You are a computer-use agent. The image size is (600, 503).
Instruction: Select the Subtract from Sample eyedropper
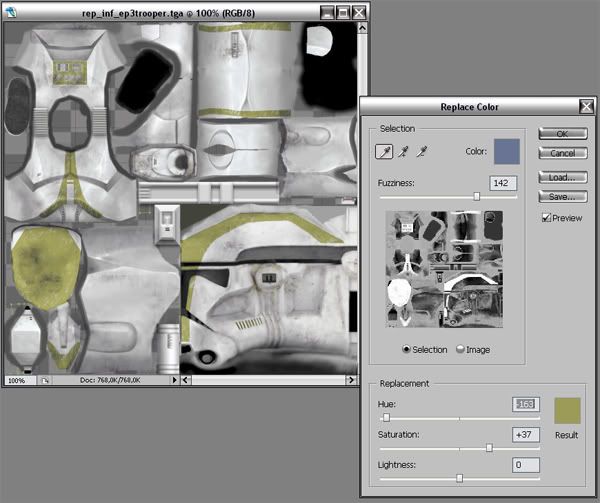coord(422,151)
